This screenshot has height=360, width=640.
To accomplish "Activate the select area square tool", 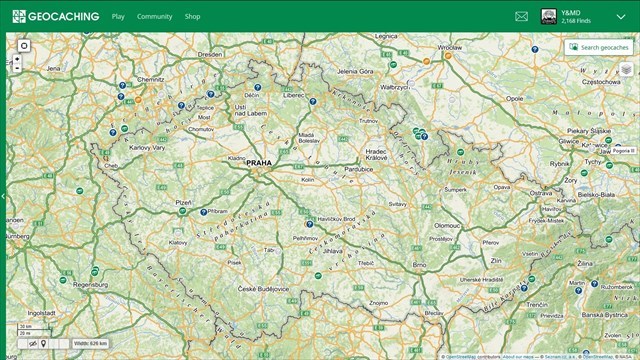I will pyautogui.click(x=24, y=46).
